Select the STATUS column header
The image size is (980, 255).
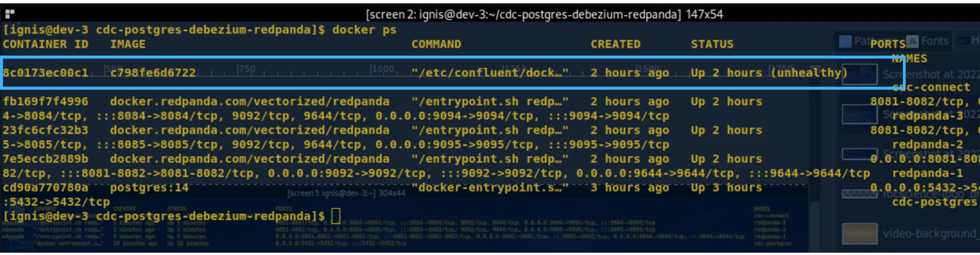(x=712, y=44)
